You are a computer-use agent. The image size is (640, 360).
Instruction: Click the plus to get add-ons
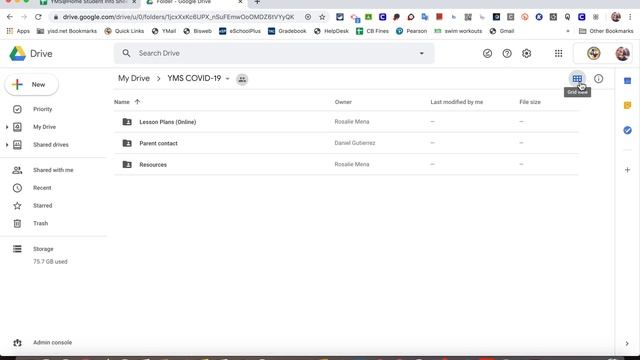(628, 169)
